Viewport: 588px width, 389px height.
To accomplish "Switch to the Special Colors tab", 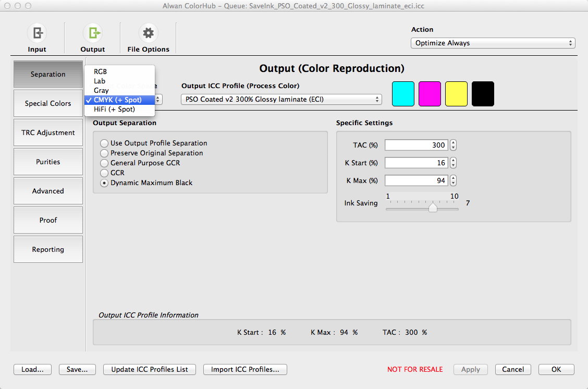I will pos(48,103).
